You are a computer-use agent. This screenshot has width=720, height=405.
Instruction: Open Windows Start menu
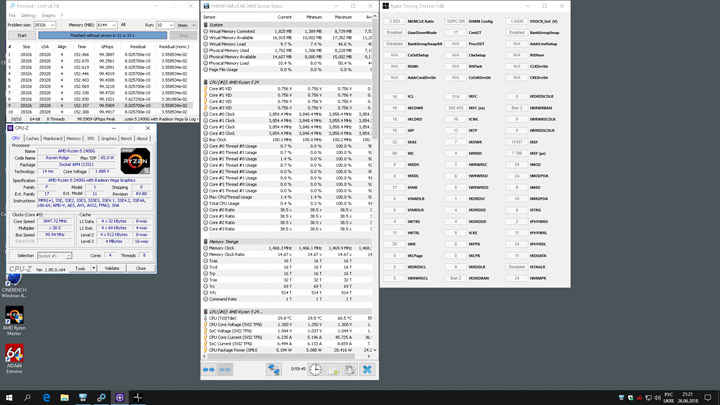point(9,398)
